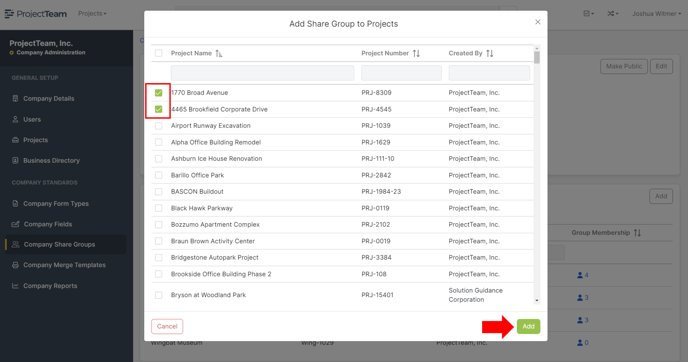The height and width of the screenshot is (362, 688).
Task: Open Company Merge Templates in sidebar
Action: [59, 265]
